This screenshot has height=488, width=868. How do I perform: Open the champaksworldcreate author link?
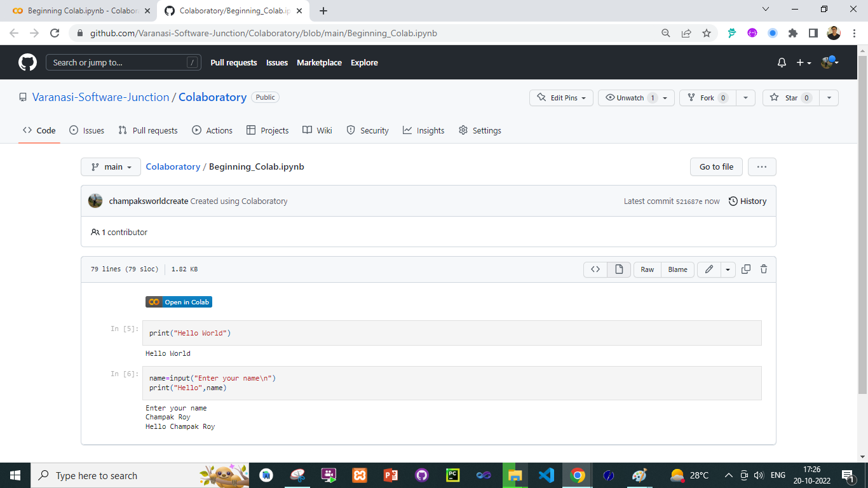coord(149,201)
